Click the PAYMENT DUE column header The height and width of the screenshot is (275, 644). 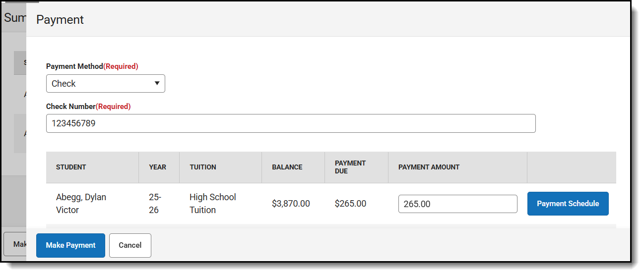[x=350, y=167]
